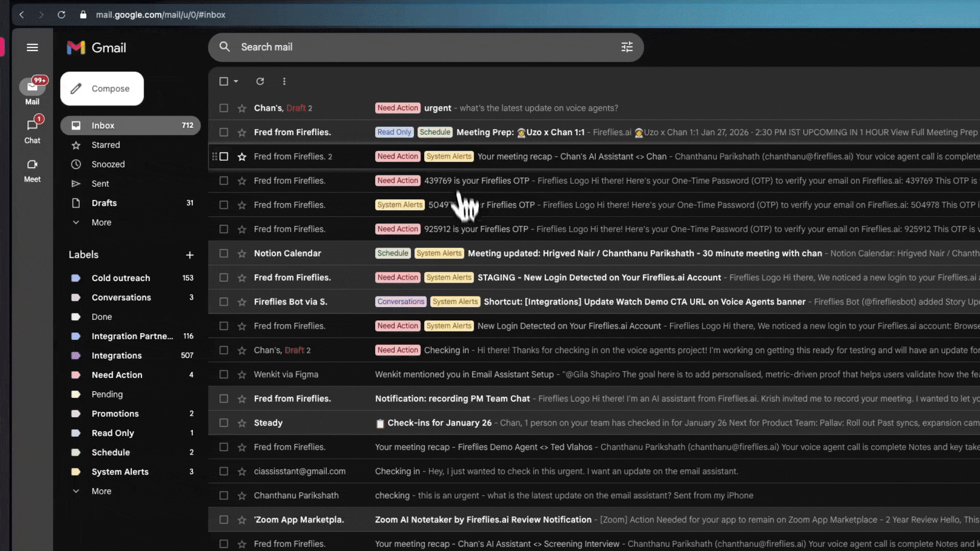Open the More toolbar options menu

[284, 81]
